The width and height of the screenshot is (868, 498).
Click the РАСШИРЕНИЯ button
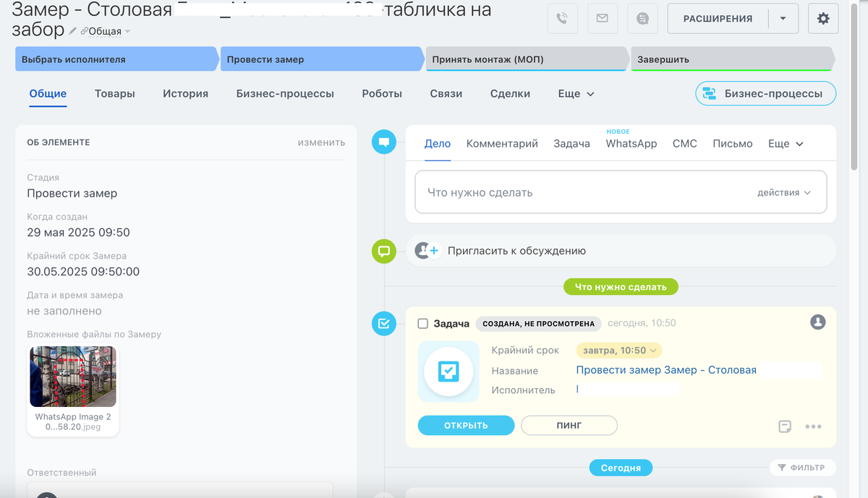point(718,19)
